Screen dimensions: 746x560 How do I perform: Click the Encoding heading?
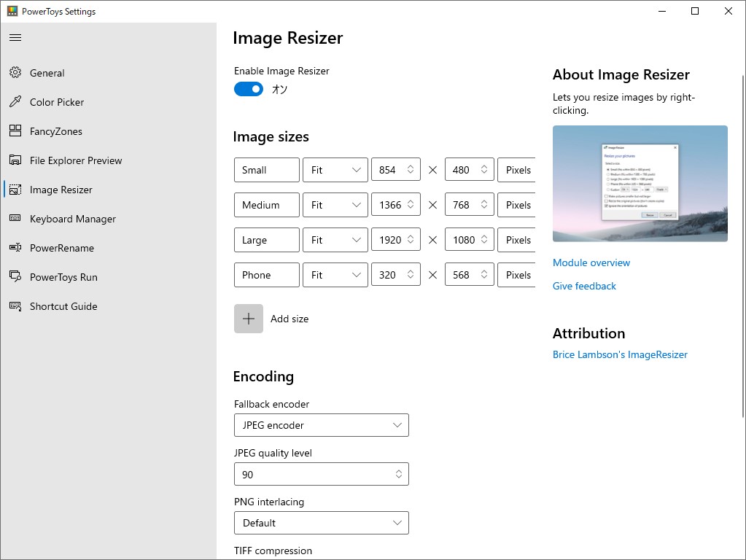click(x=263, y=377)
